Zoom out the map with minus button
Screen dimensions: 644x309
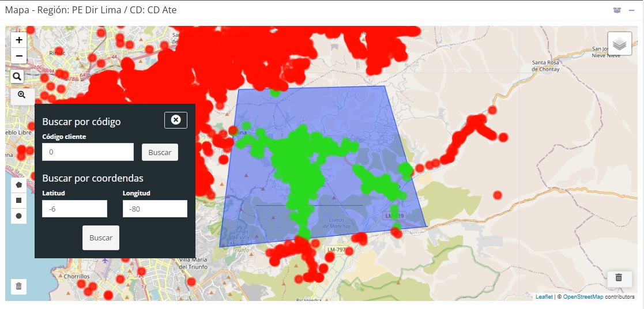click(19, 55)
